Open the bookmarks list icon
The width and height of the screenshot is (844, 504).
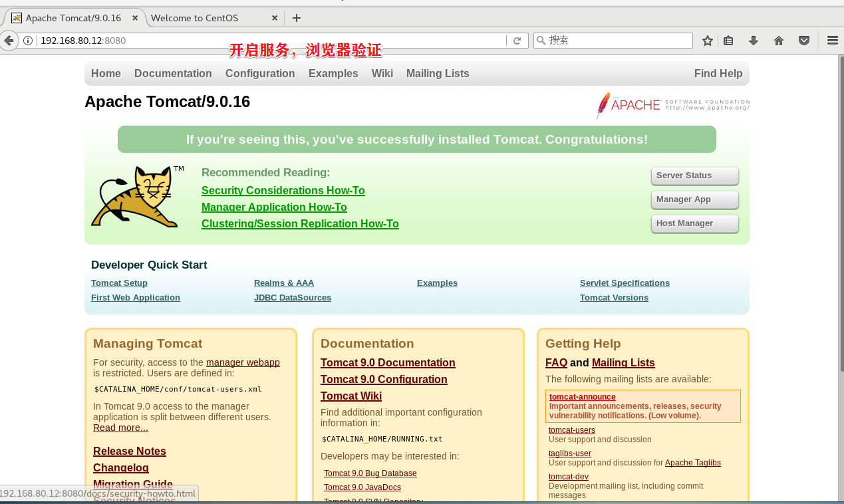coord(728,41)
